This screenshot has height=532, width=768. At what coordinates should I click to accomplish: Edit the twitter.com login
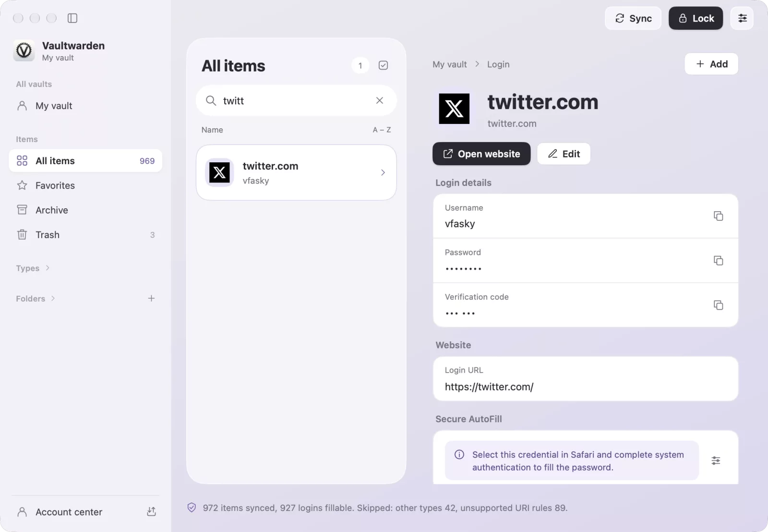(x=564, y=154)
